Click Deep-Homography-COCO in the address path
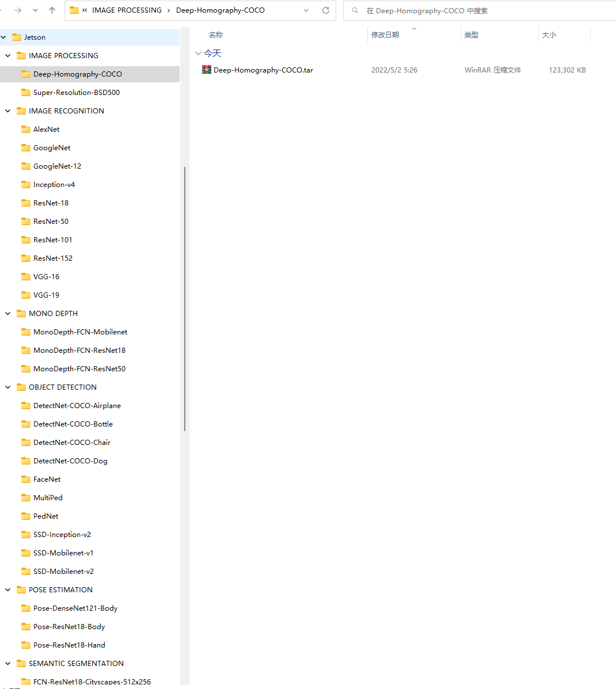 [x=220, y=10]
